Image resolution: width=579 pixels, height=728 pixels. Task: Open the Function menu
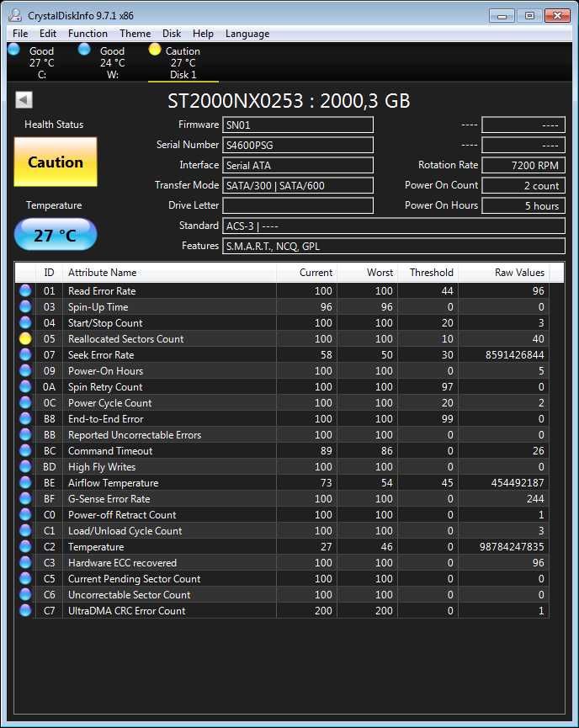pos(88,34)
